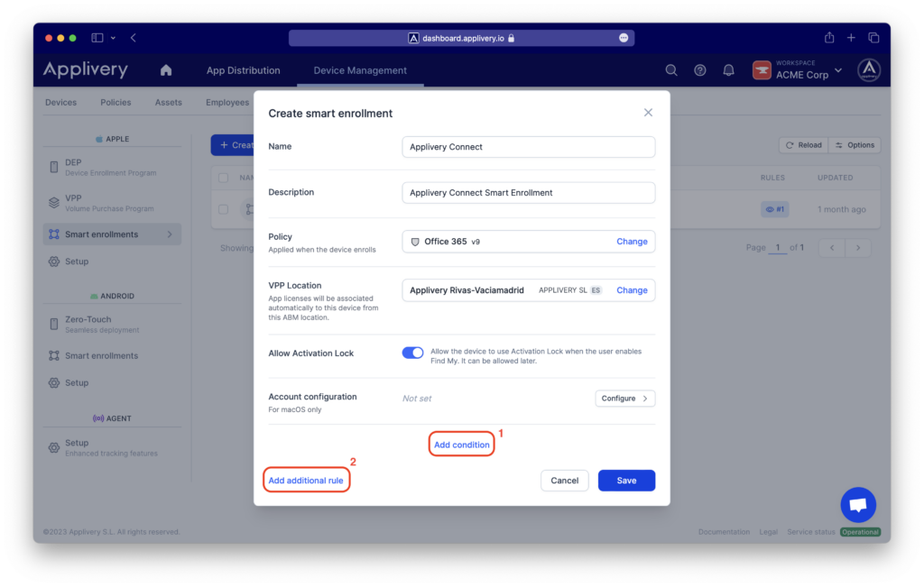The width and height of the screenshot is (924, 587).
Task: Go back with browser arrow
Action: 134,38
